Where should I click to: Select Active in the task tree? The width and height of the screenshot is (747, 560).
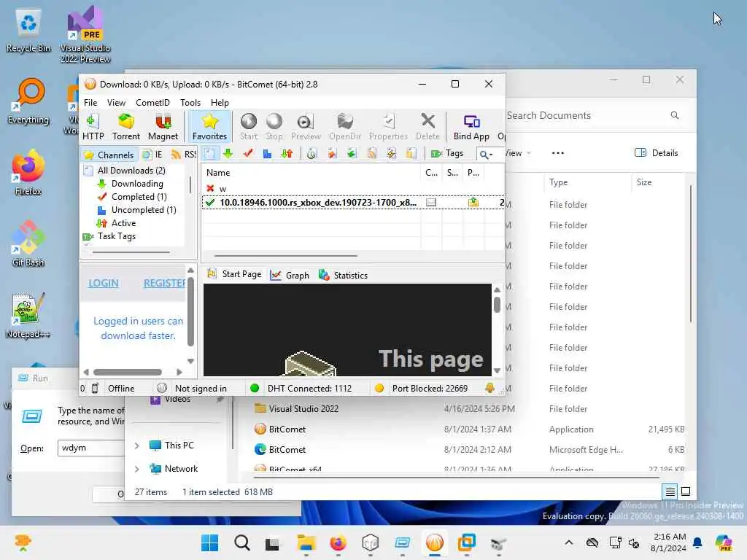[123, 223]
